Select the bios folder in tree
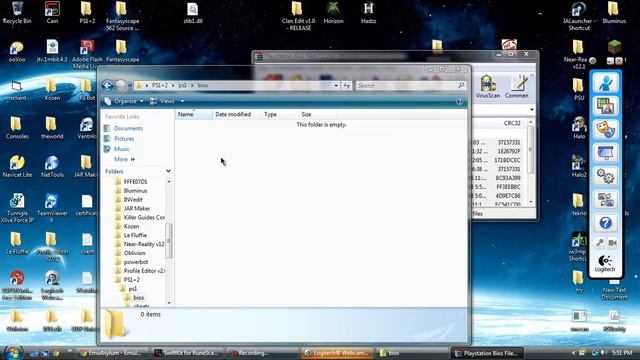640x360 pixels. pos(134,298)
